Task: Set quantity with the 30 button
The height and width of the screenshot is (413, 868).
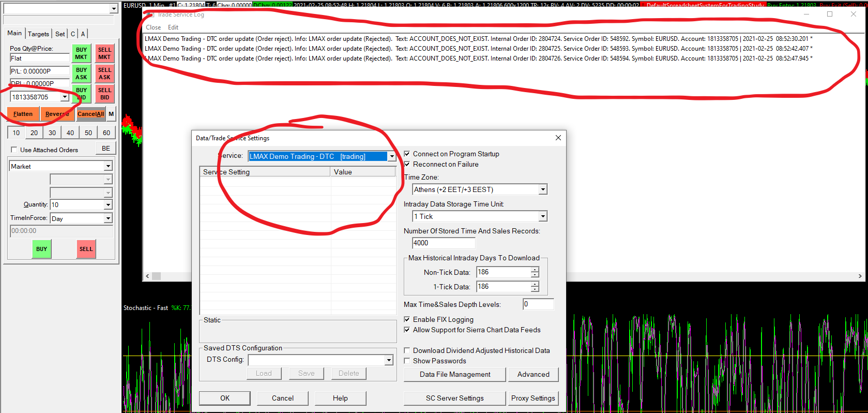Action: pos(52,132)
